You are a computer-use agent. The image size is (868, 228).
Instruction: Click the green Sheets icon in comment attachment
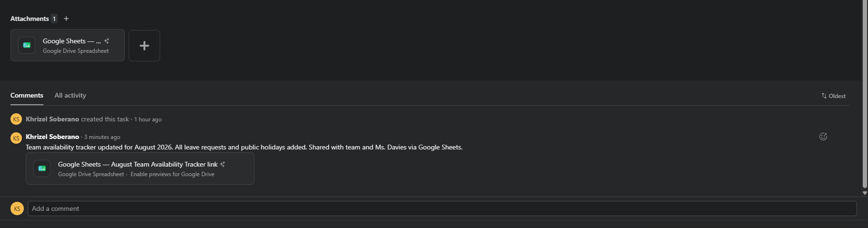point(42,169)
